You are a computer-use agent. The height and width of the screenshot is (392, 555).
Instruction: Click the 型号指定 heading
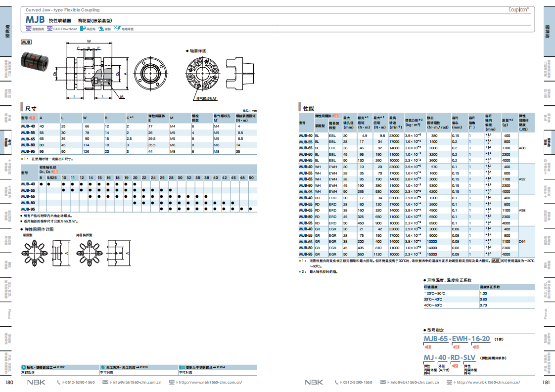tap(435, 330)
